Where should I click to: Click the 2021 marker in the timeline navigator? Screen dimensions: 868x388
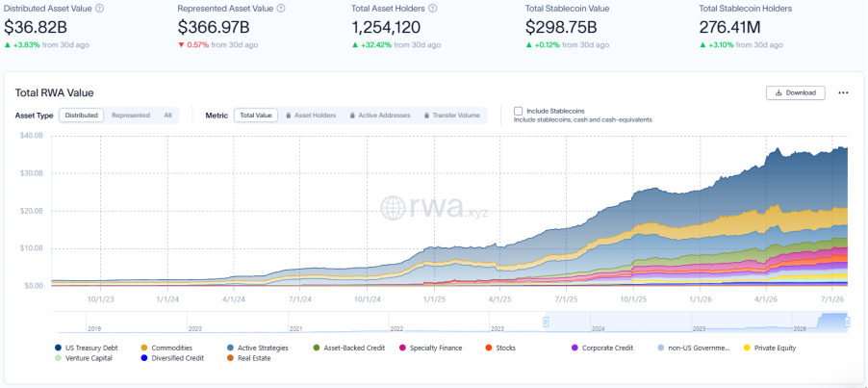295,328
